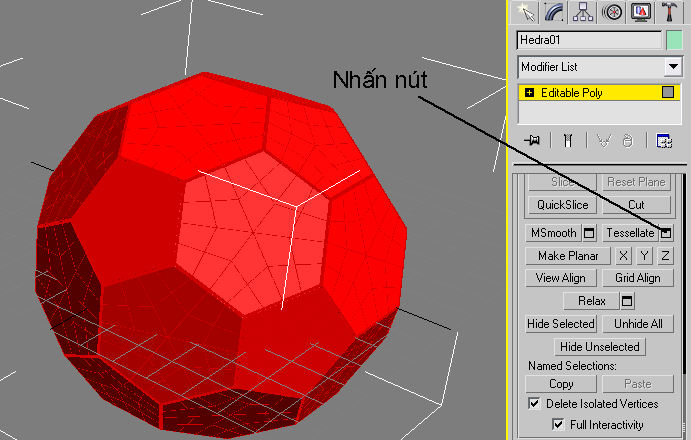The width and height of the screenshot is (691, 440).
Task: Open Relax settings box icon
Action: [x=627, y=301]
